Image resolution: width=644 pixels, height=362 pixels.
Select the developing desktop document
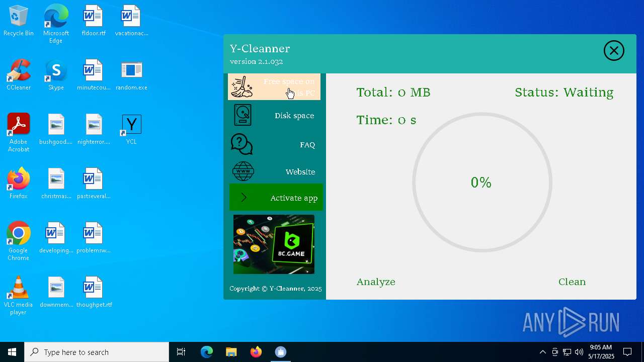click(56, 238)
